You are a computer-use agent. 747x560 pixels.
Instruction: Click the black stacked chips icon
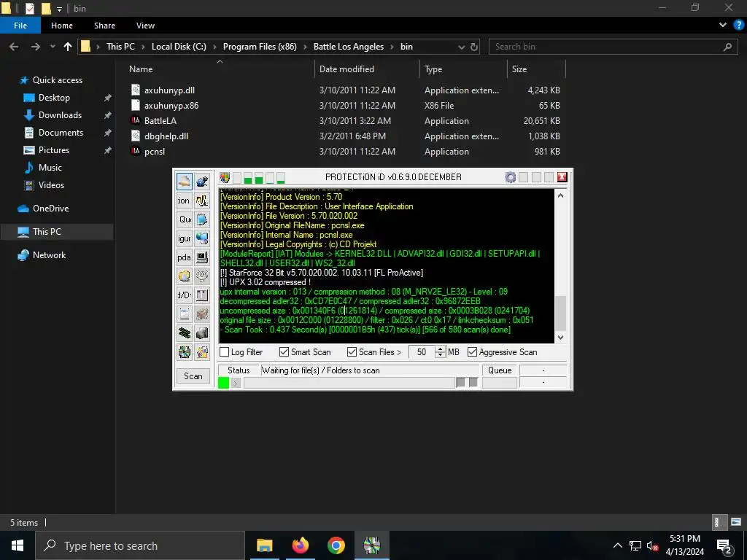[x=185, y=332]
